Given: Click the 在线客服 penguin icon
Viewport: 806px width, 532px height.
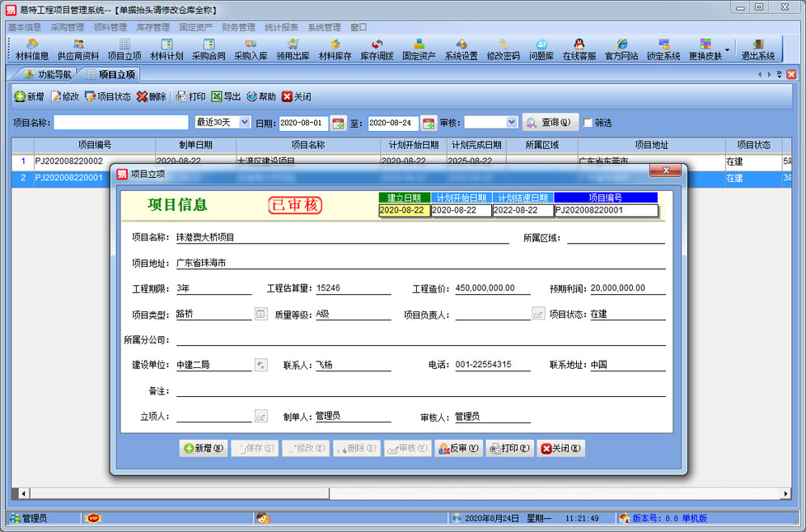Looking at the screenshot, I should click(x=579, y=49).
